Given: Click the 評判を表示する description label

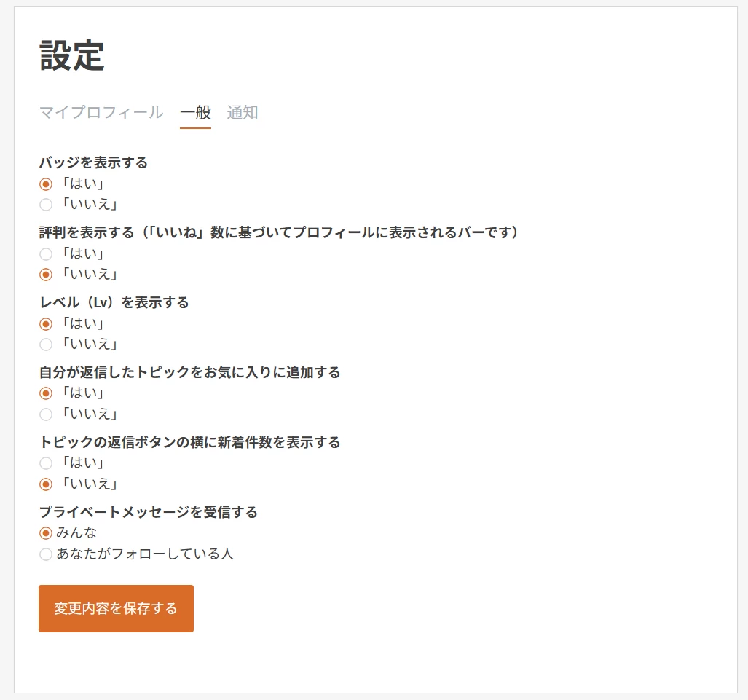Looking at the screenshot, I should 279,232.
